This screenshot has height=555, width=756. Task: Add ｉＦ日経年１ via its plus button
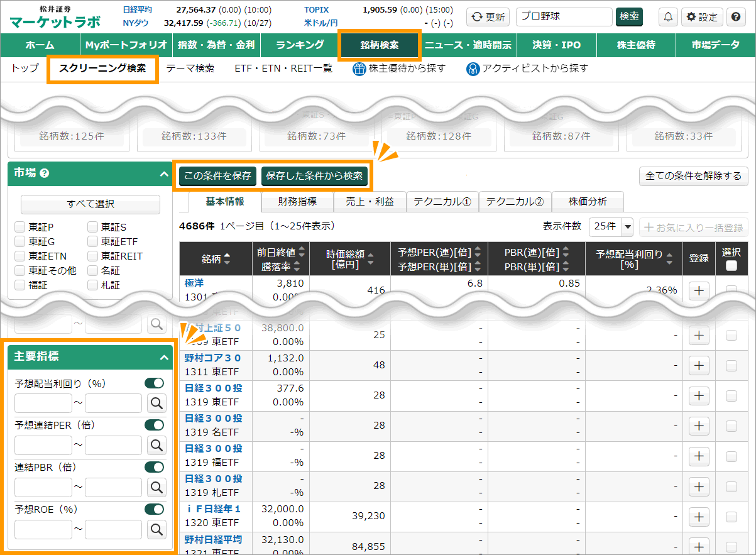coord(699,517)
